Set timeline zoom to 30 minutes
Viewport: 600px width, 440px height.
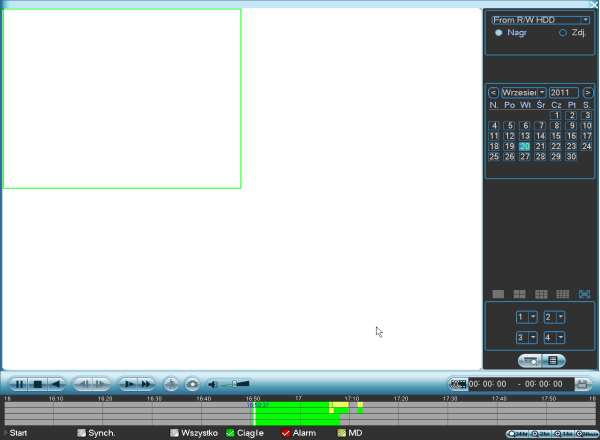(x=587, y=434)
